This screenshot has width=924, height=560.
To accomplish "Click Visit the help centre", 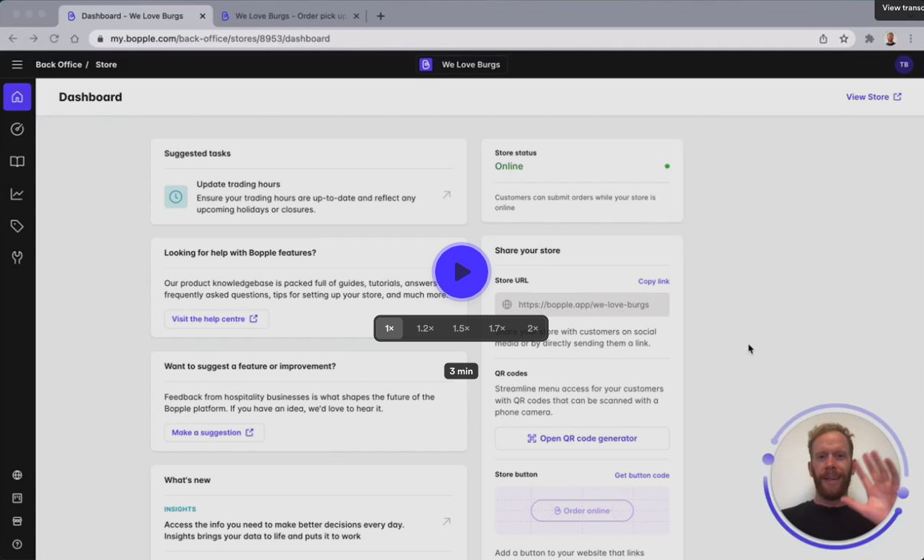I will pos(216,319).
